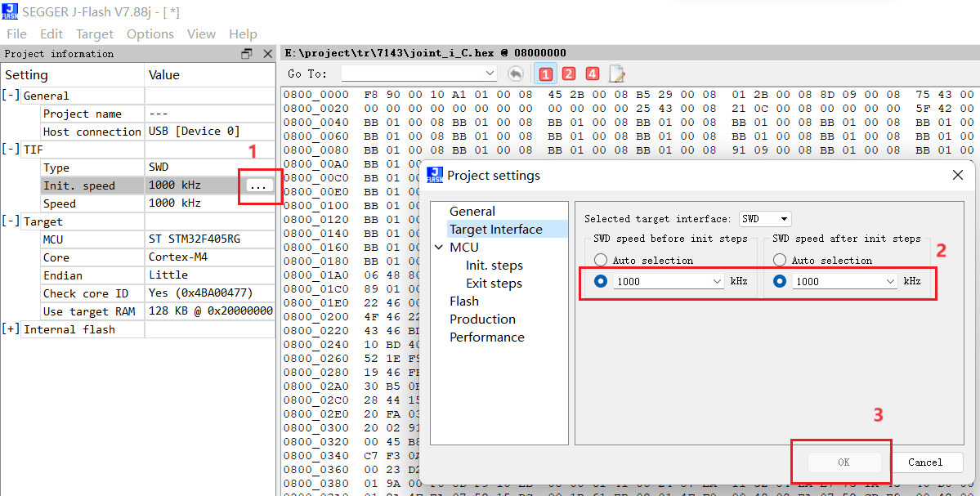
Task: Click the ellipsis button beside Init. speed
Action: pyautogui.click(x=259, y=185)
